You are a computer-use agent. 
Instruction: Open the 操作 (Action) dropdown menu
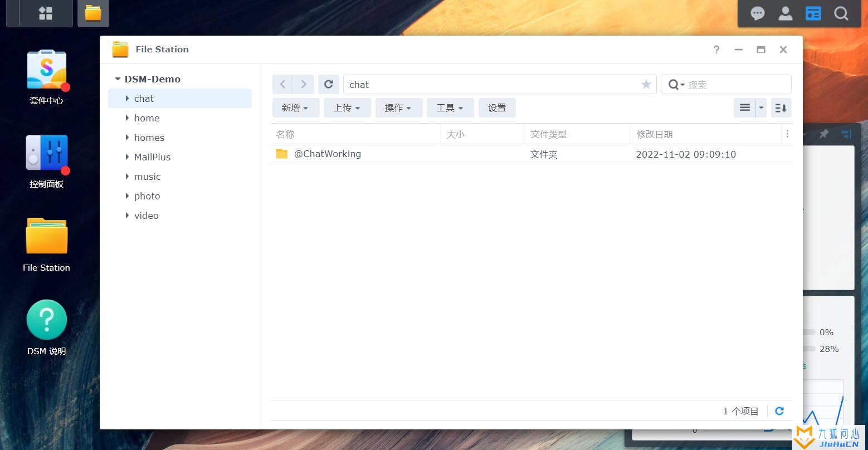[x=399, y=108]
